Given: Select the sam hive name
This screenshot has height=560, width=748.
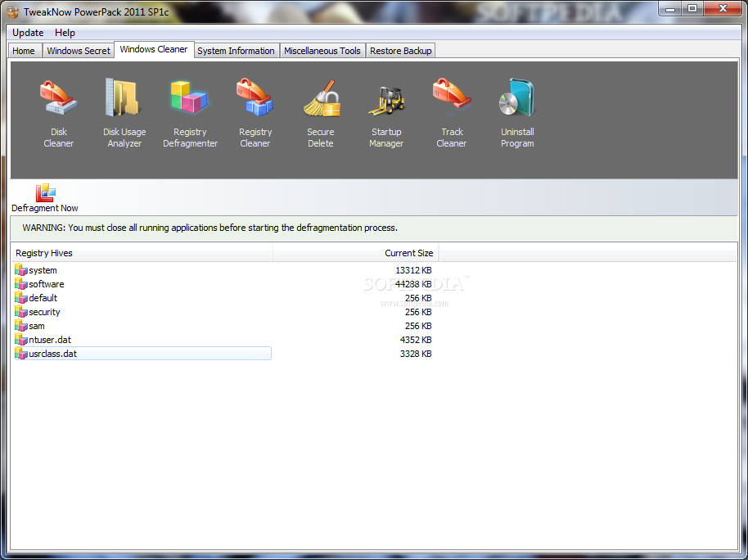Looking at the screenshot, I should click(x=37, y=326).
